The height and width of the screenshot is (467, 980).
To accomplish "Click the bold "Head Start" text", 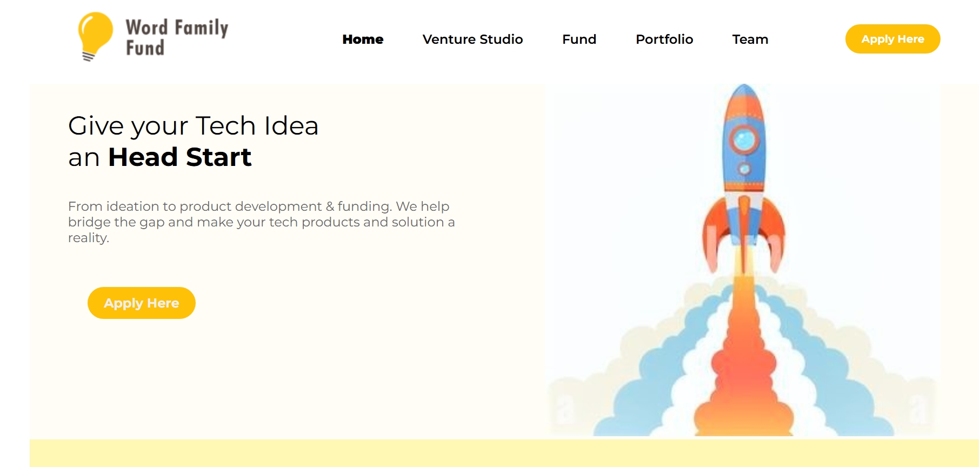I will click(180, 157).
